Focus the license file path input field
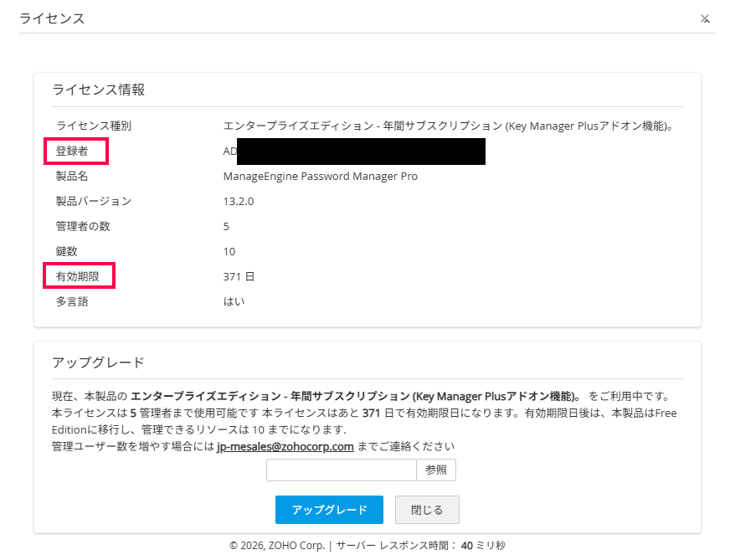The image size is (730, 560). point(342,470)
